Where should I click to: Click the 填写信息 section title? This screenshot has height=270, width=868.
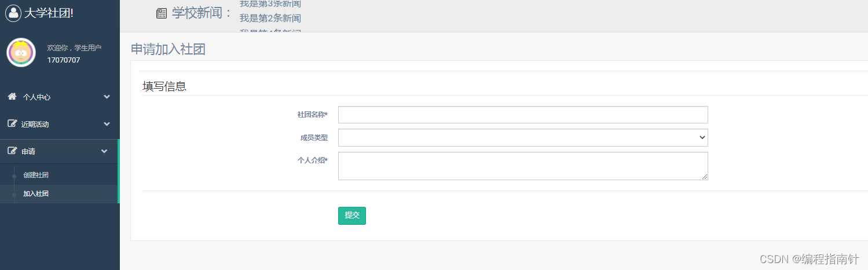(164, 86)
